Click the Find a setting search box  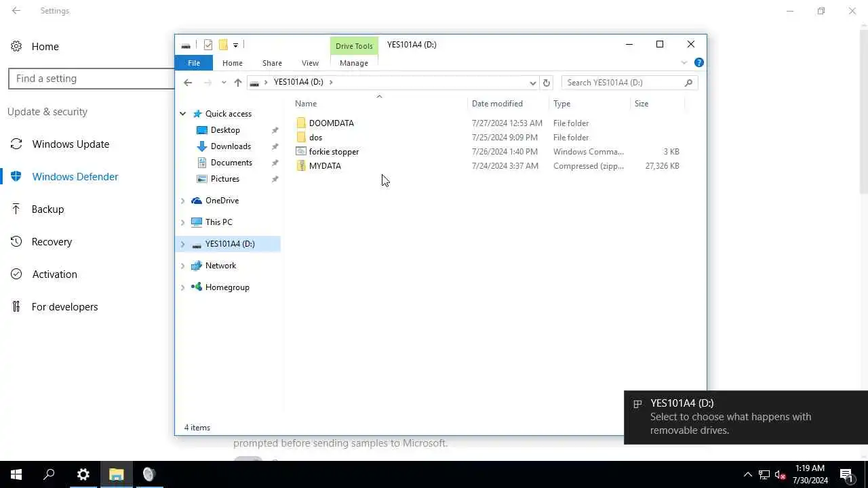tap(92, 79)
